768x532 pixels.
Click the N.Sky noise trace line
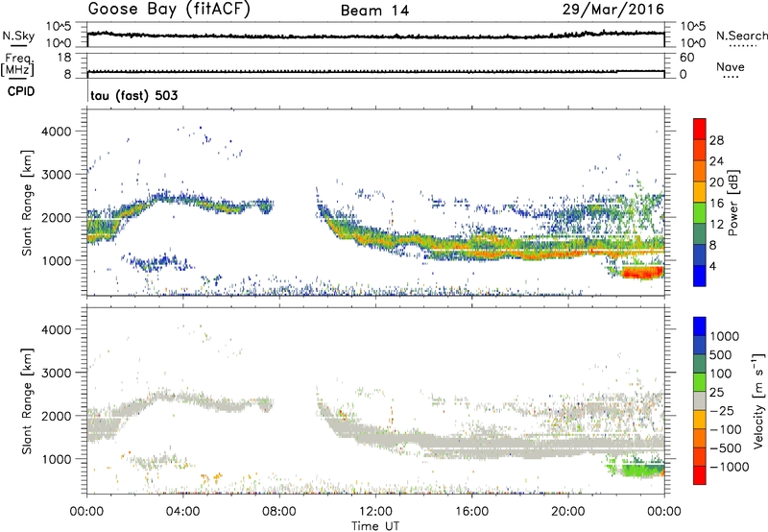[375, 36]
